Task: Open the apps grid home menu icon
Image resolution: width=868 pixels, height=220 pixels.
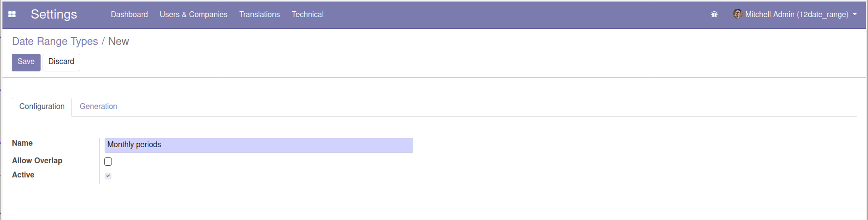Action: tap(12, 15)
